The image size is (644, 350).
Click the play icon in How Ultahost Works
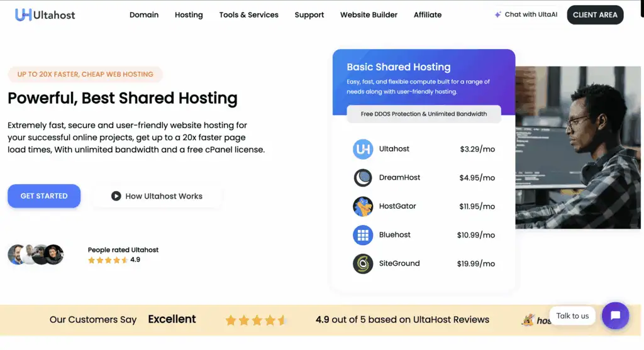(x=116, y=196)
